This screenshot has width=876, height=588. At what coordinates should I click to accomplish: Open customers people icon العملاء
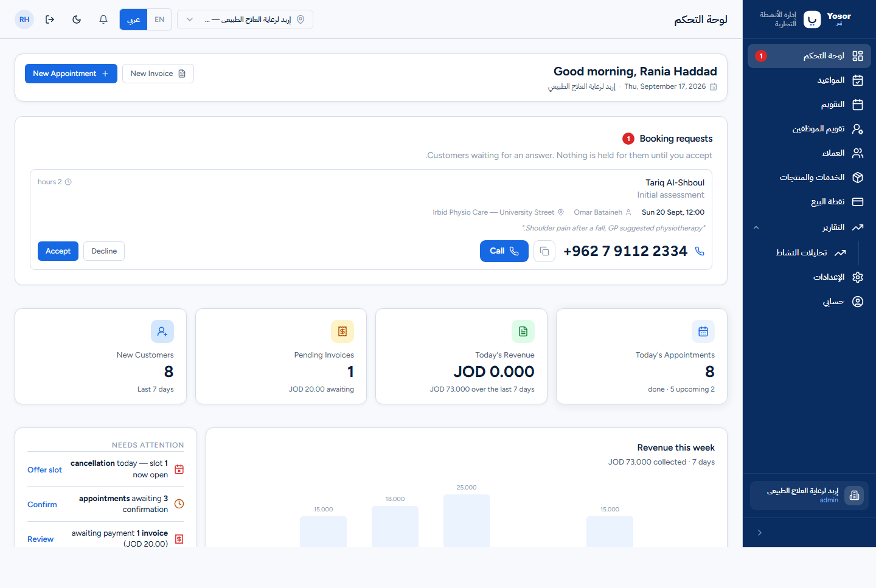click(x=858, y=153)
